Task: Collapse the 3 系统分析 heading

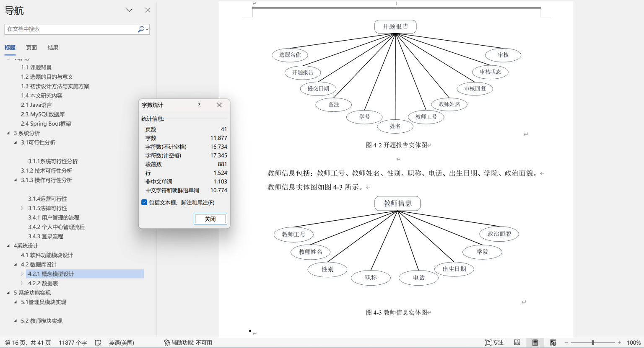Action: [x=8, y=133]
